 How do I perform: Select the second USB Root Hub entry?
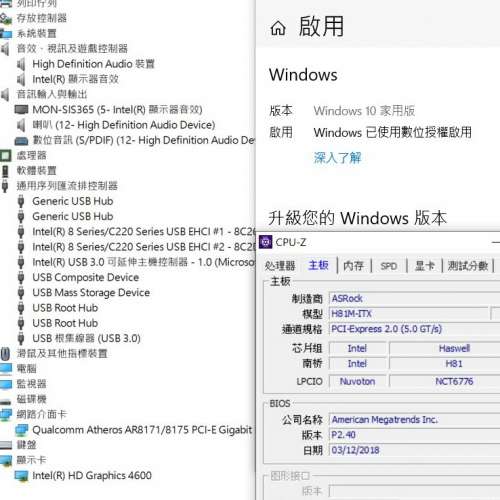[x=65, y=323]
